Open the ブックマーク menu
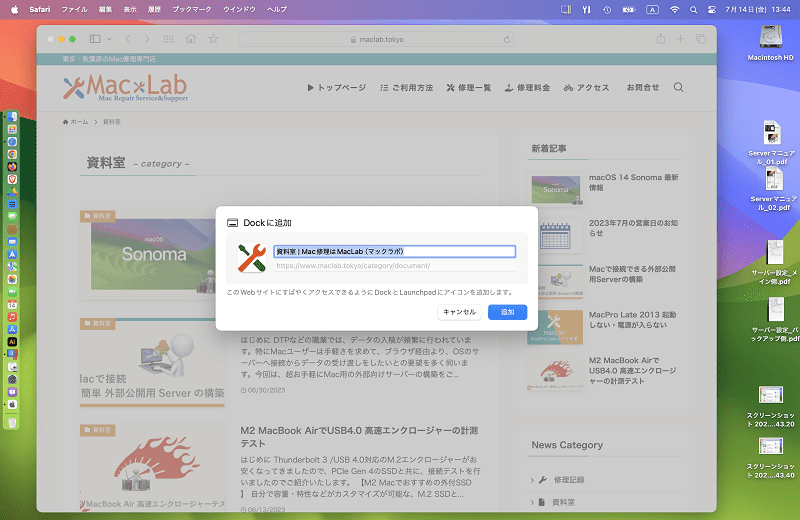This screenshot has height=520, width=800. coord(192,9)
